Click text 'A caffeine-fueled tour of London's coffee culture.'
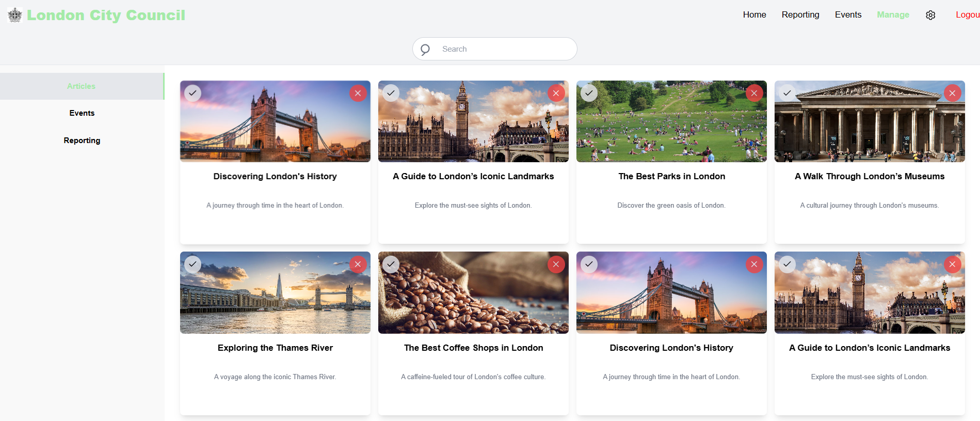This screenshot has height=421, width=980. (473, 377)
